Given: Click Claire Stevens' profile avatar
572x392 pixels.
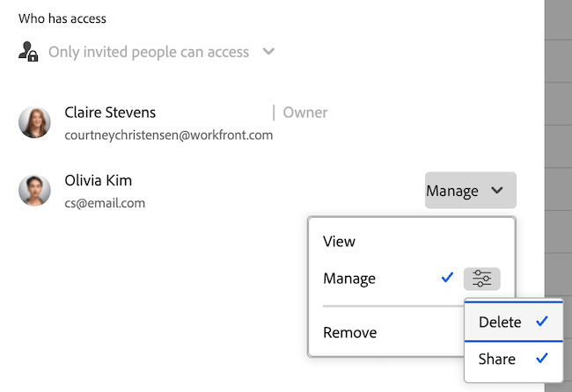Looking at the screenshot, I should tap(34, 122).
